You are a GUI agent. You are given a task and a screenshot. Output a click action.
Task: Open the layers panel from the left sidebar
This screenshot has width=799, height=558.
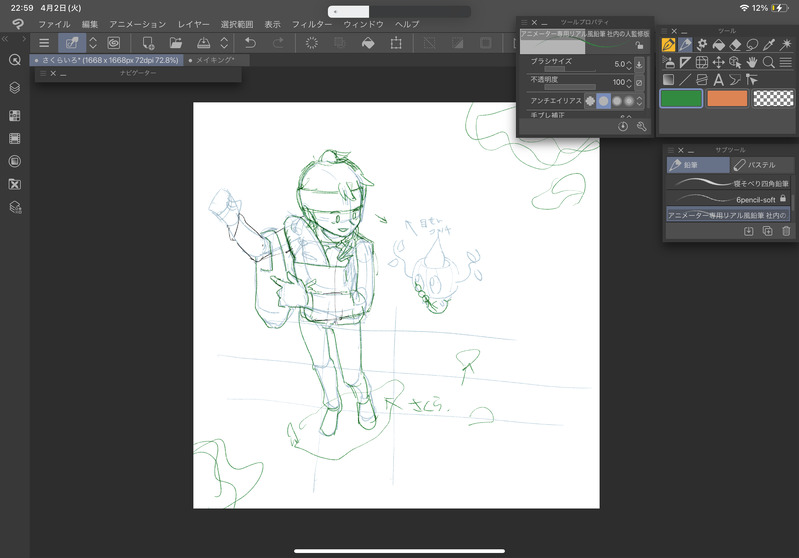click(15, 88)
